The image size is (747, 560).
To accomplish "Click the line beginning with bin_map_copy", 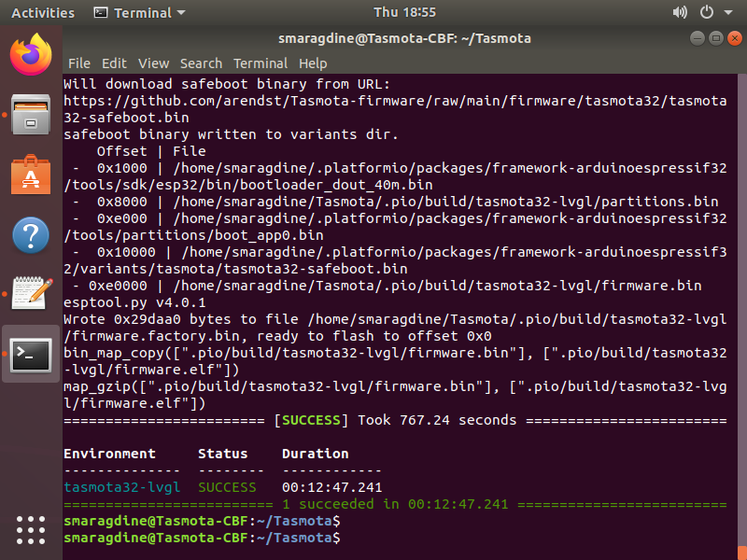I will (x=395, y=361).
